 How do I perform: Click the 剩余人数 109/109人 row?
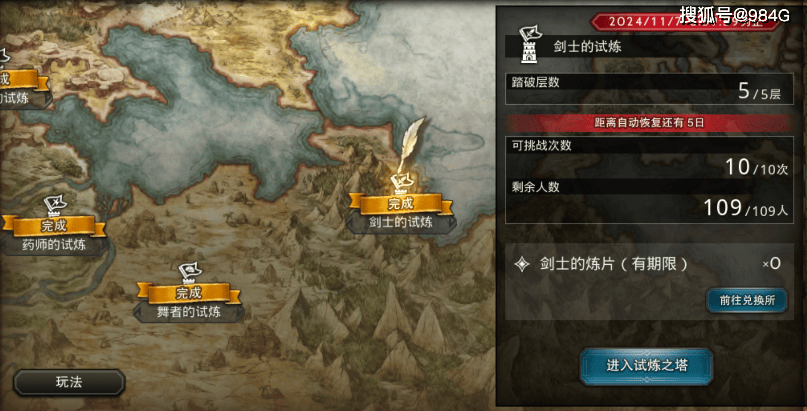click(x=649, y=201)
